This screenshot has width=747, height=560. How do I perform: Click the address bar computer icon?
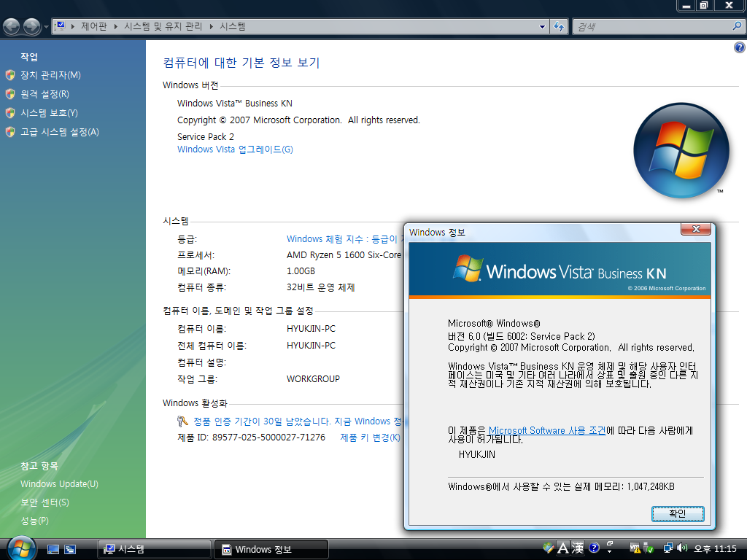tap(60, 26)
